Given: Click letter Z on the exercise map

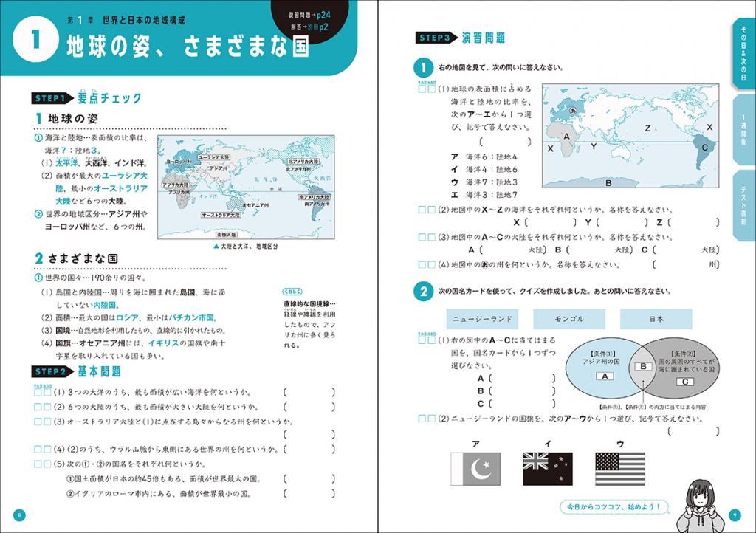Looking at the screenshot, I should pos(647,128).
